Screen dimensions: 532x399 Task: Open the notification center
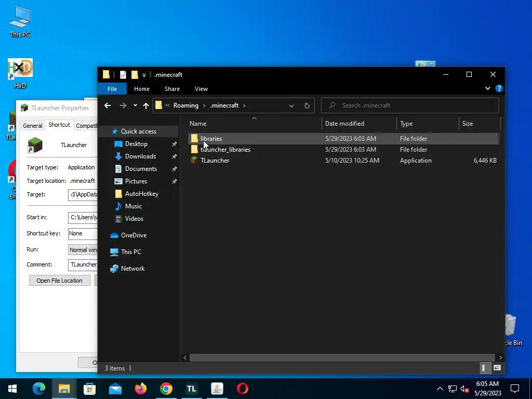pos(515,389)
